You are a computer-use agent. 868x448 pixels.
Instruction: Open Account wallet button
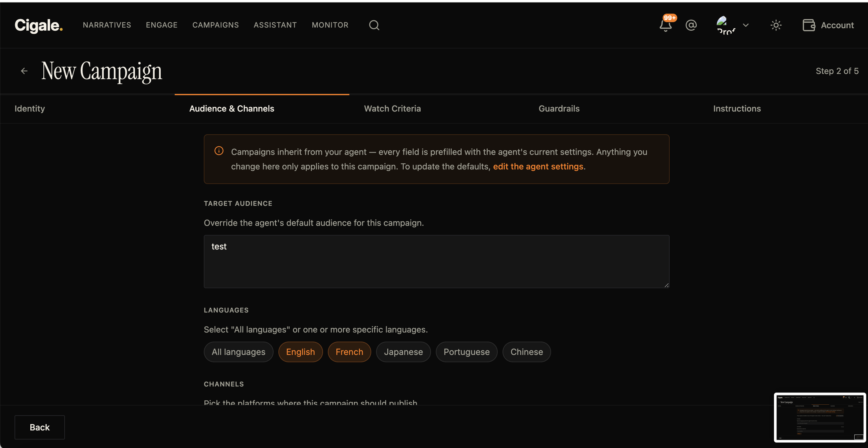pyautogui.click(x=828, y=25)
